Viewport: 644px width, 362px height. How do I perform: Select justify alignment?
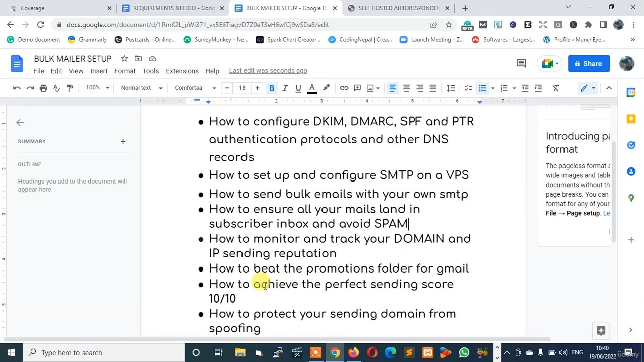pyautogui.click(x=433, y=88)
